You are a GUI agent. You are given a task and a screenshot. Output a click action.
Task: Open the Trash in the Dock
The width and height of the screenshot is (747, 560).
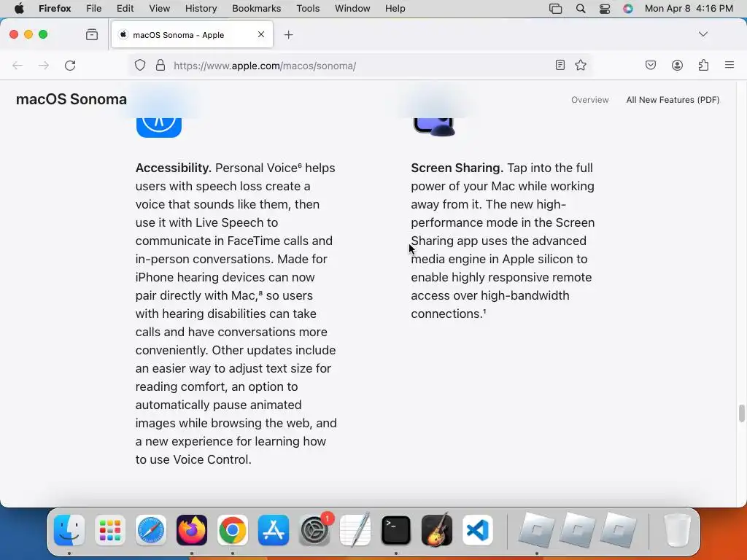[x=677, y=530]
